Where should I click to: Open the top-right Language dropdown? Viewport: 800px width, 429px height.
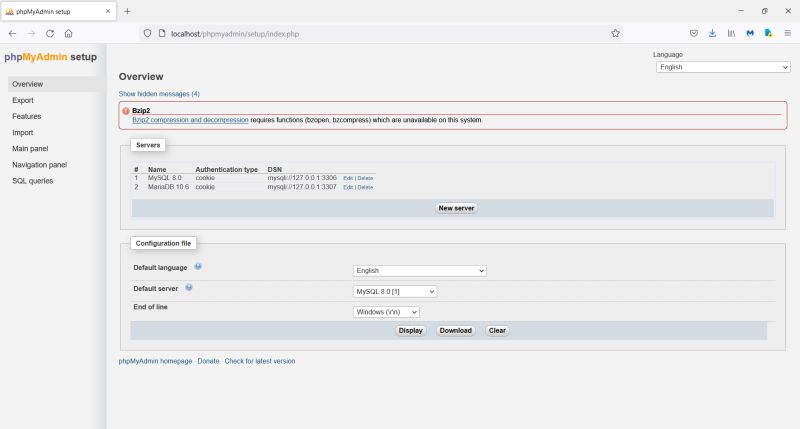coord(723,67)
